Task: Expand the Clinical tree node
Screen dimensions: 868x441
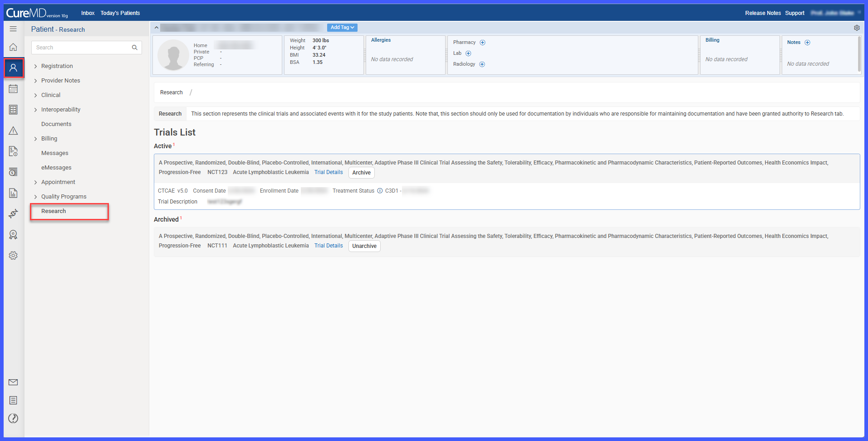Action: 35,95
